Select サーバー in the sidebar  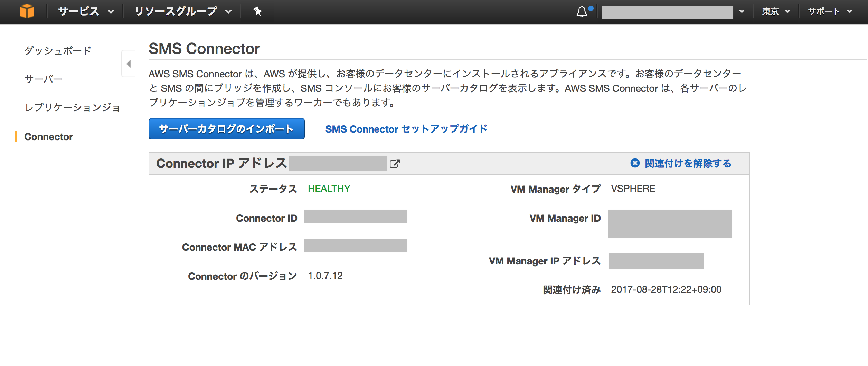point(43,79)
